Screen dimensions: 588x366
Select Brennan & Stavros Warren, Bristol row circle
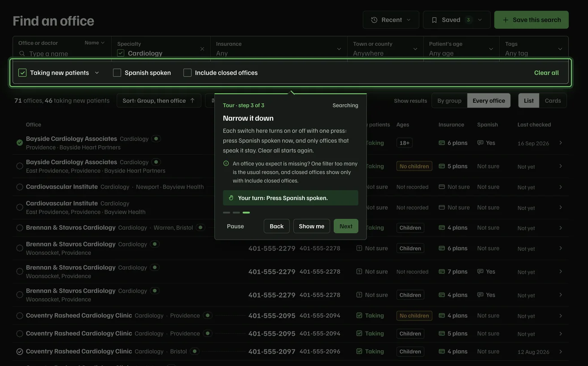(20, 228)
